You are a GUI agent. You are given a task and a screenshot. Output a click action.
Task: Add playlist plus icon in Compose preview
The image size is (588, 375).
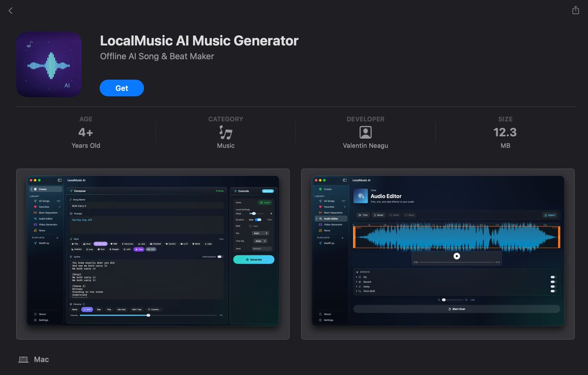click(57, 237)
